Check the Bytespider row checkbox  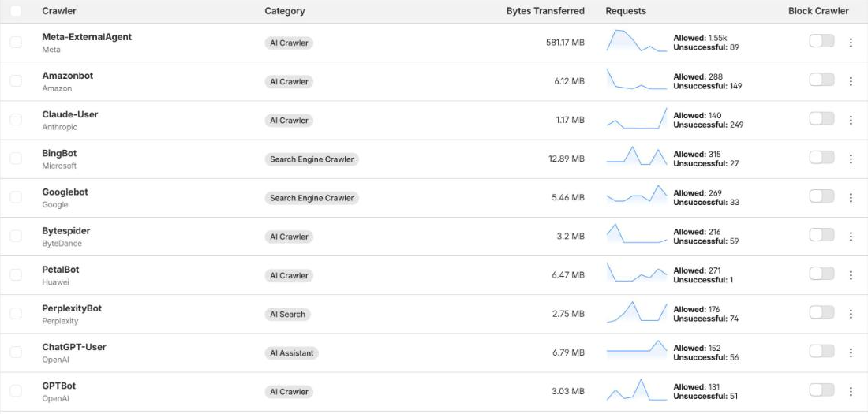[16, 236]
